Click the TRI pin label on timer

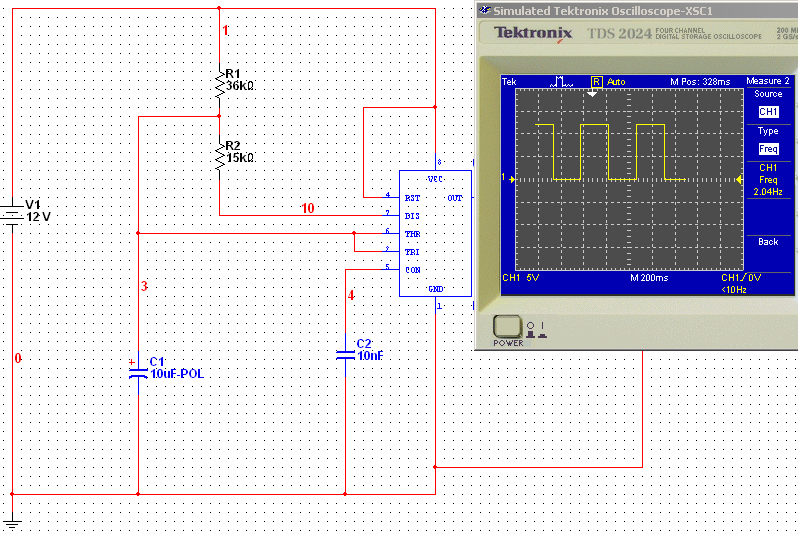412,252
